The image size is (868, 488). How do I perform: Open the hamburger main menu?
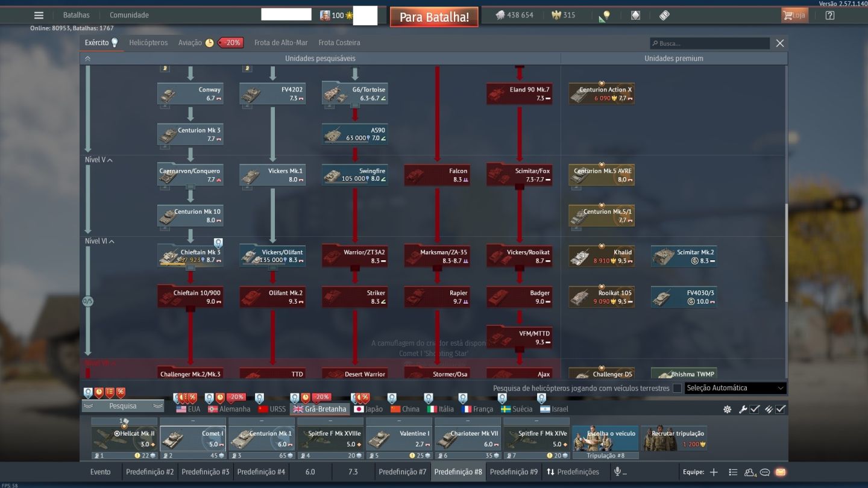click(39, 15)
